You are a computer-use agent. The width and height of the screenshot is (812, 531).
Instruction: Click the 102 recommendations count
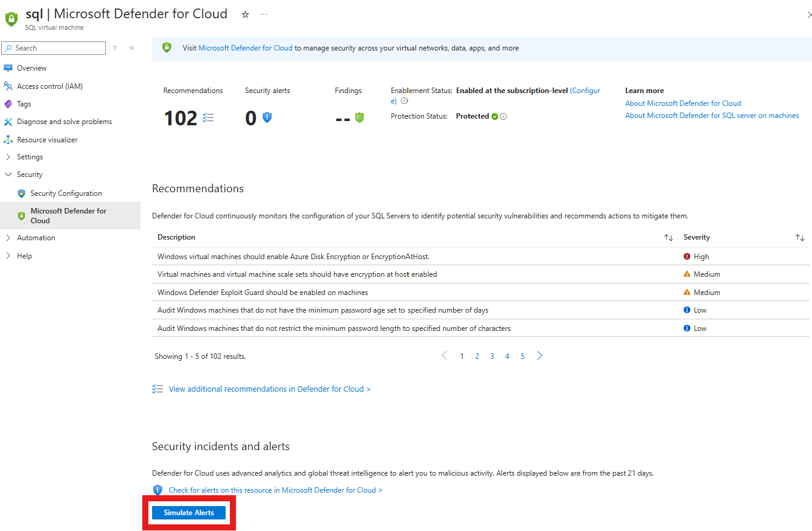(x=181, y=118)
